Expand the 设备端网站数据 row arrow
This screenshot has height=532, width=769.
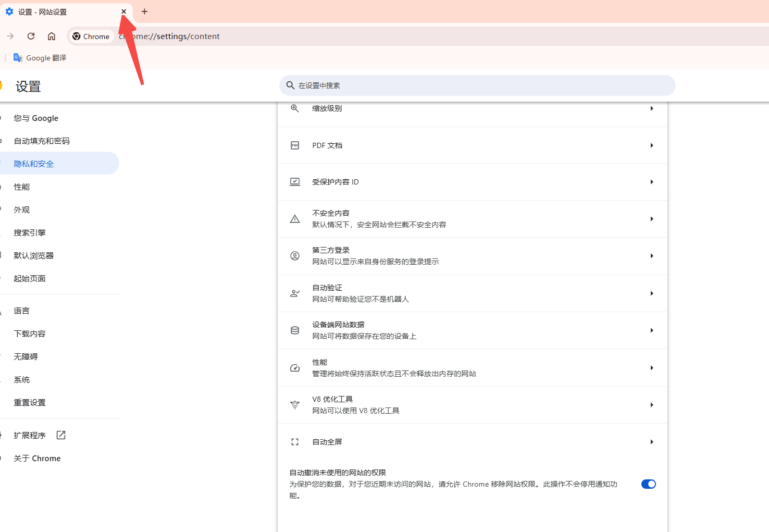tap(652, 330)
